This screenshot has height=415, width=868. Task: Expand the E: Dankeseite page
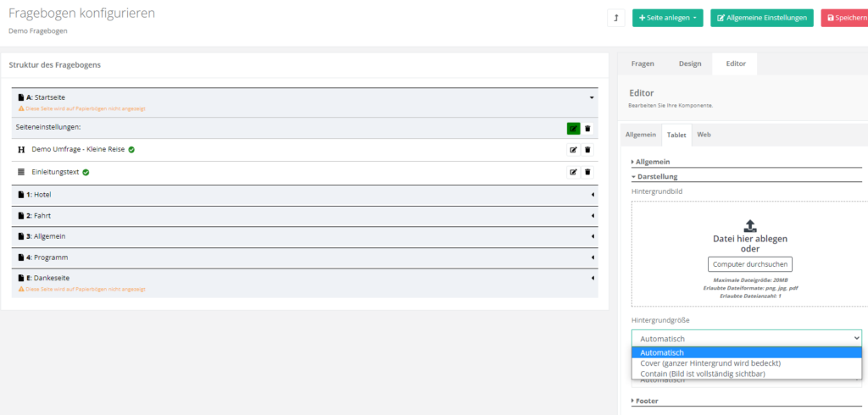(x=592, y=278)
